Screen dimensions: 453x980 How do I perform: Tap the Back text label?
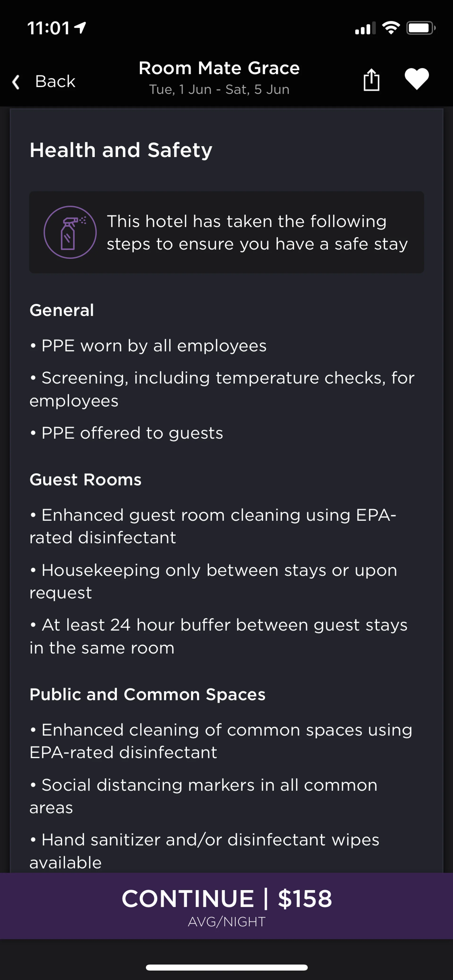click(x=55, y=81)
